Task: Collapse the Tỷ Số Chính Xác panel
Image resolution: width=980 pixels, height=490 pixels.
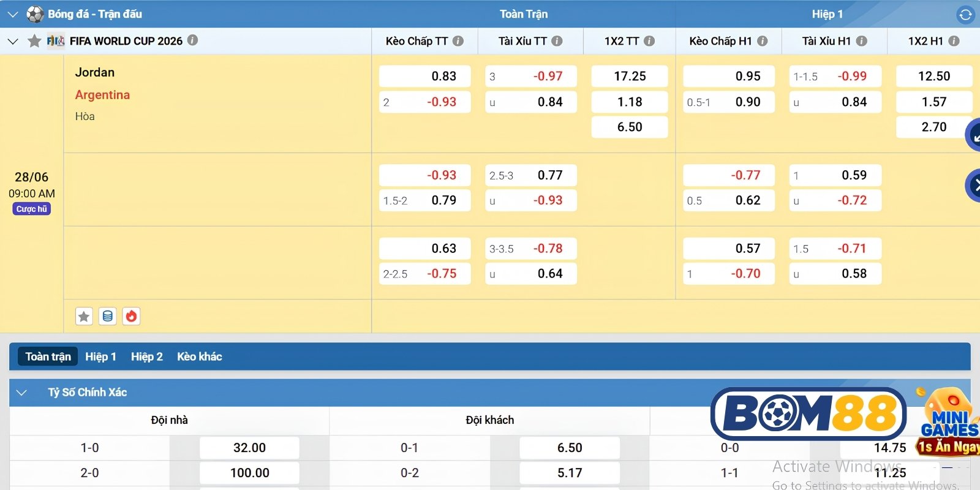Action: coord(21,393)
